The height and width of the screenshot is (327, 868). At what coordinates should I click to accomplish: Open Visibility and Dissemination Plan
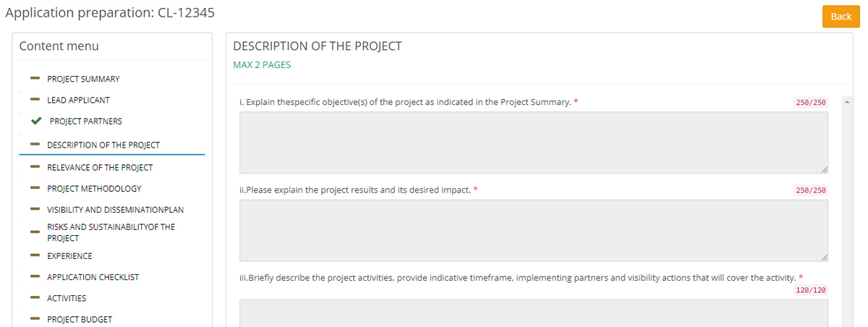[115, 210]
